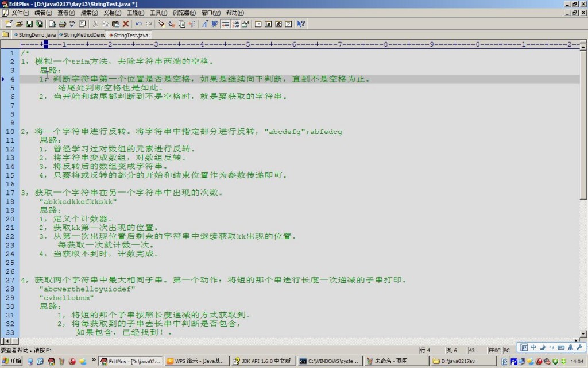Toggle the Line Number display button
588x368 pixels.
pyautogui.click(x=235, y=24)
